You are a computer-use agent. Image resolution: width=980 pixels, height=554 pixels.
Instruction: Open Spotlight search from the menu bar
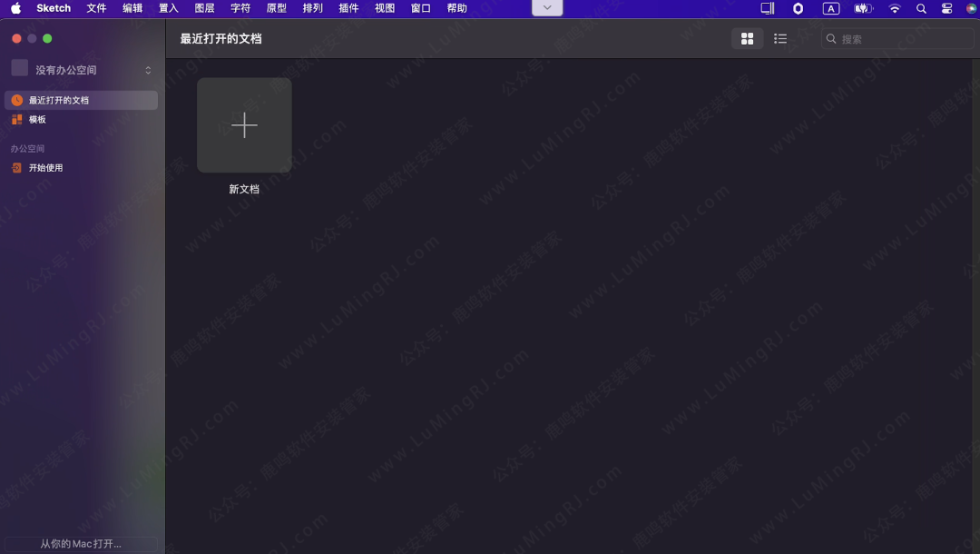click(x=921, y=8)
